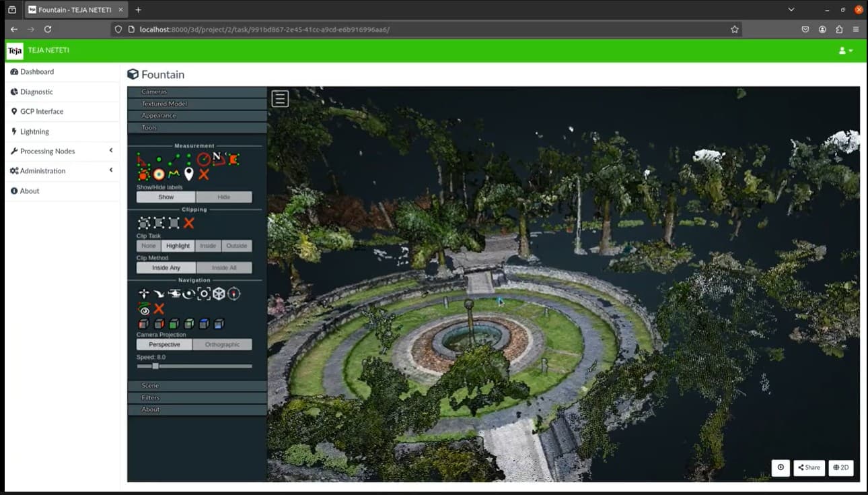
Task: Click the compass navigation icon
Action: 233,294
